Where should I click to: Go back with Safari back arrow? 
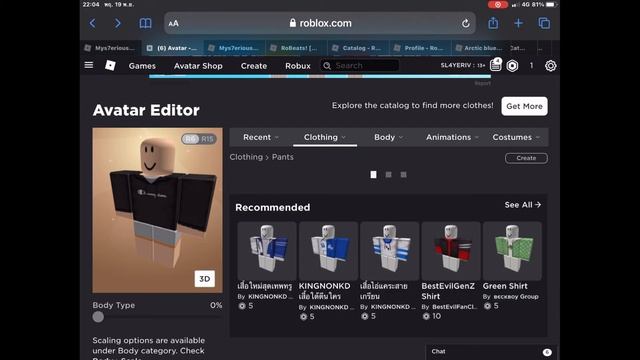(93, 23)
